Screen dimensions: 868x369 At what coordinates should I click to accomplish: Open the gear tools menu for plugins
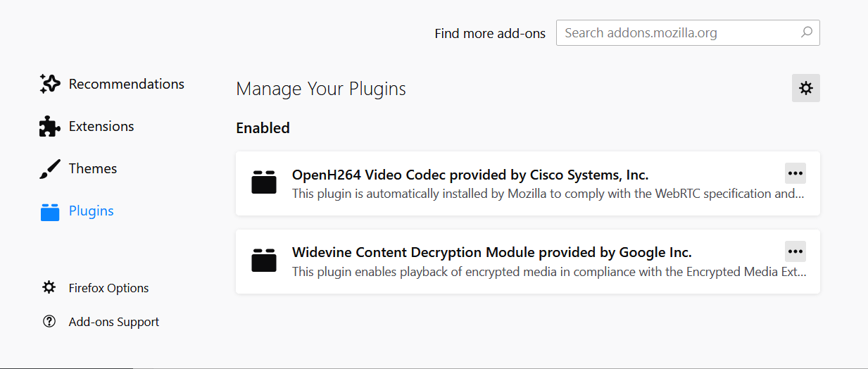(x=806, y=88)
